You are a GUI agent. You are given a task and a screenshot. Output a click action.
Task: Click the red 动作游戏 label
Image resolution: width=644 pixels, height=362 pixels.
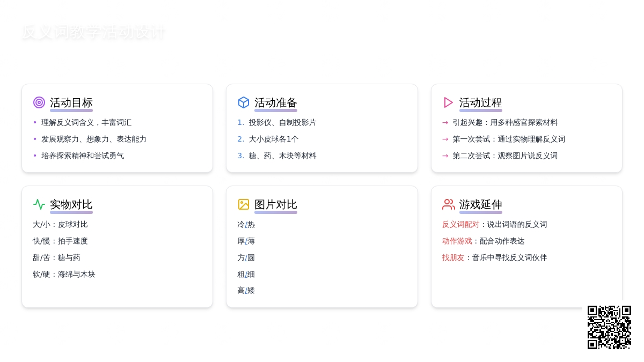457,241
